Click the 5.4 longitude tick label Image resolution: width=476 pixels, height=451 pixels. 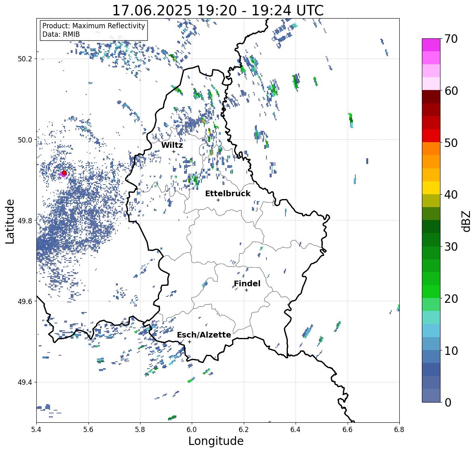click(x=36, y=429)
